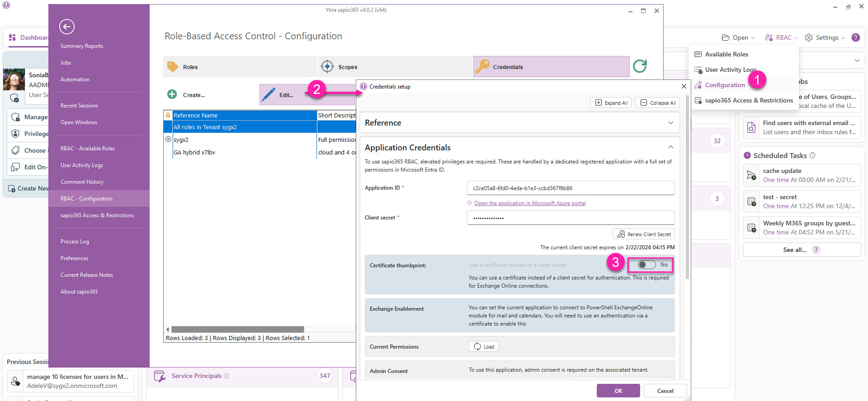
Task: Click the Dashboard grid icon
Action: 12,37
